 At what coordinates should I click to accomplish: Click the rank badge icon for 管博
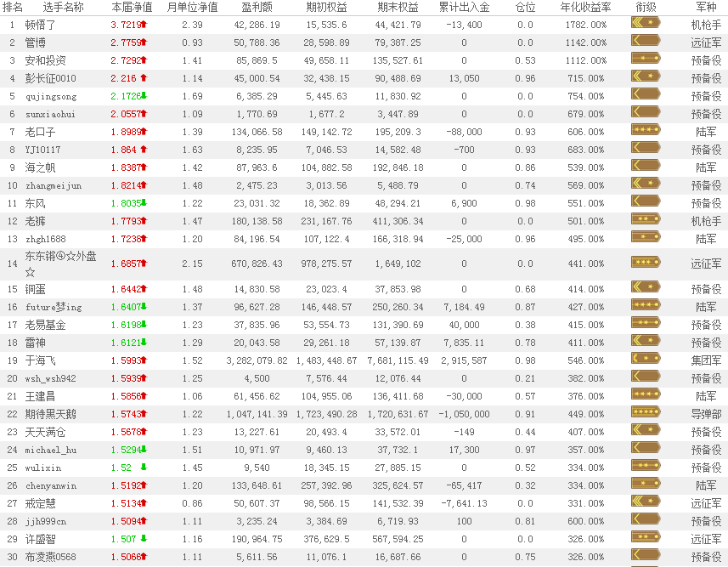pyautogui.click(x=646, y=41)
